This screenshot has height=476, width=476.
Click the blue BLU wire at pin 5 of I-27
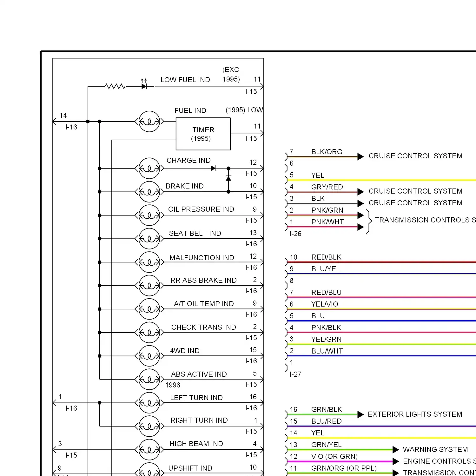coord(381,321)
